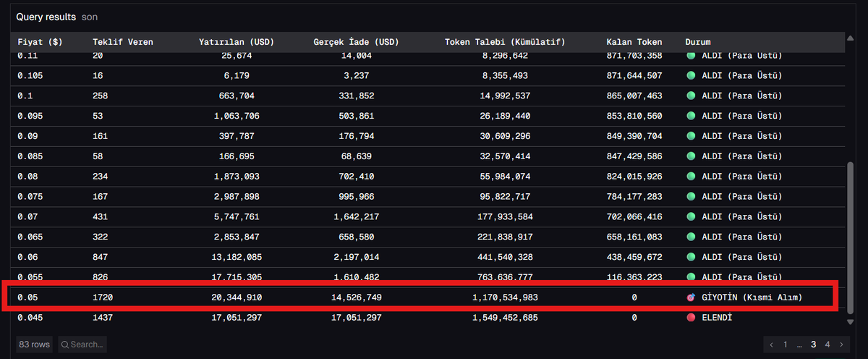The height and width of the screenshot is (359, 868).
Task: Click the 83 rows indicator
Action: (35, 345)
